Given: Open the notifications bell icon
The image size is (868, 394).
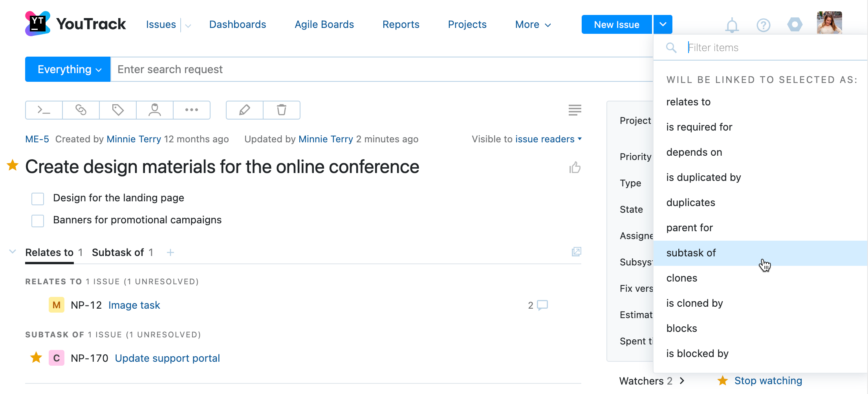Looking at the screenshot, I should pos(732,24).
